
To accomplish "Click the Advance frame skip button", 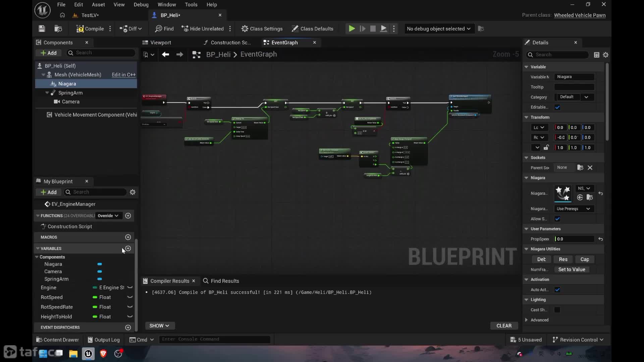I will [363, 29].
